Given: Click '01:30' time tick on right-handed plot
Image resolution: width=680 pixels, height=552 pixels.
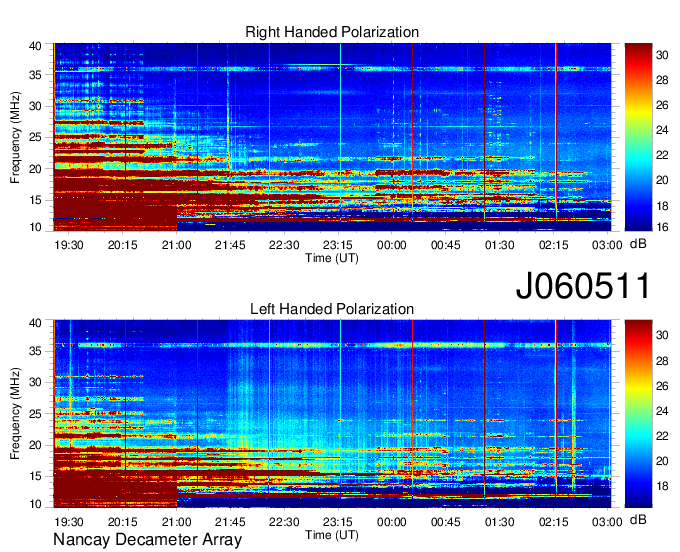Looking at the screenshot, I should pos(500,245).
